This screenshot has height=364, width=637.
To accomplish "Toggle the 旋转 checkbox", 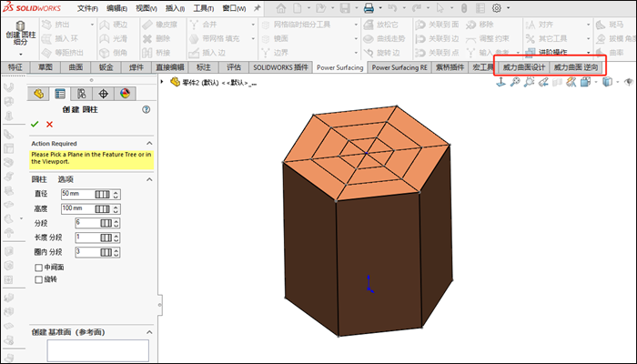I will click(x=38, y=279).
